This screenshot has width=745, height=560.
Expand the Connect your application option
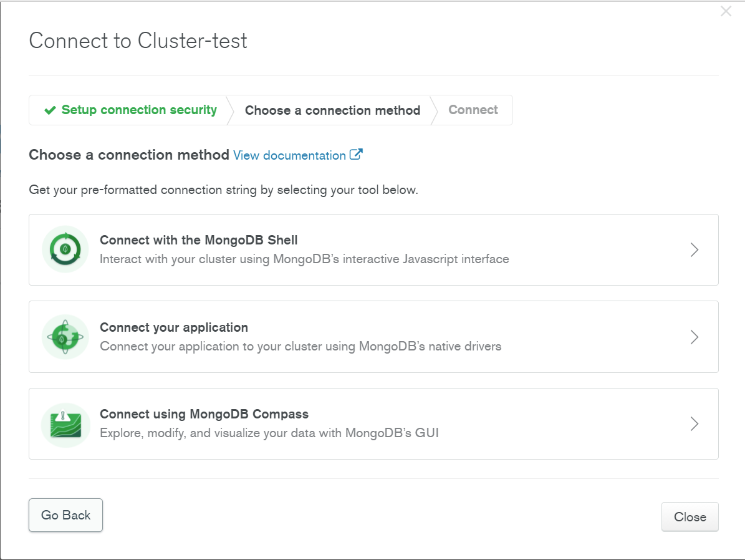coord(694,337)
